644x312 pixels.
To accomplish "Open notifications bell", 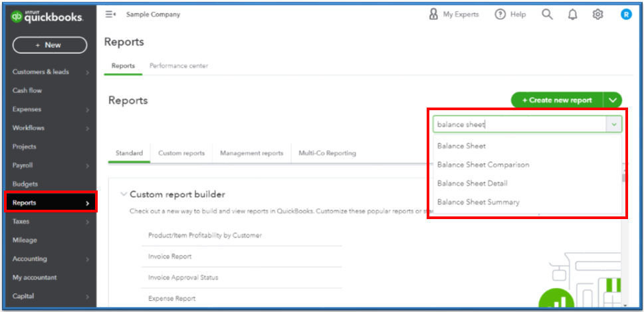I will click(x=572, y=15).
